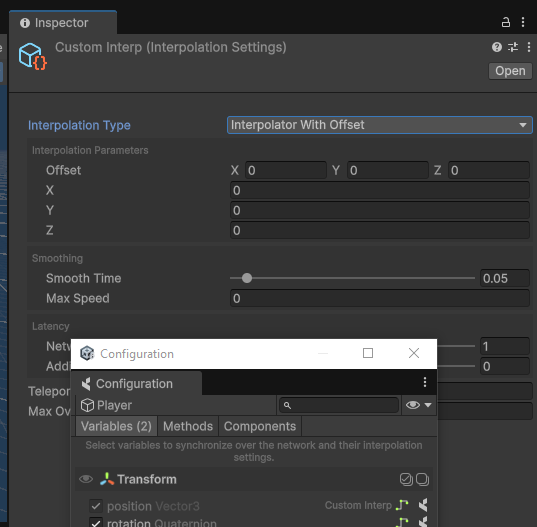Click the Open button
537x527 pixels.
coord(510,71)
